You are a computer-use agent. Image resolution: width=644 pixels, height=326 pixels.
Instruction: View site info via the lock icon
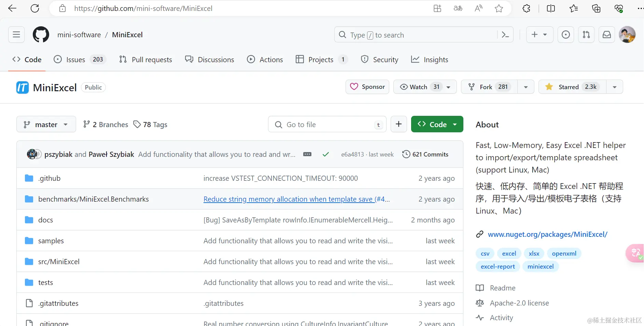click(62, 8)
